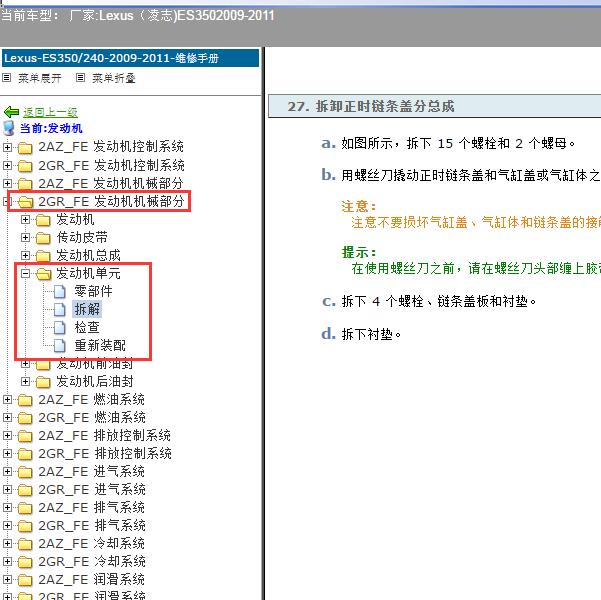The height and width of the screenshot is (600, 601).
Task: Click folder icon of 发动机总成
Action: [x=43, y=256]
